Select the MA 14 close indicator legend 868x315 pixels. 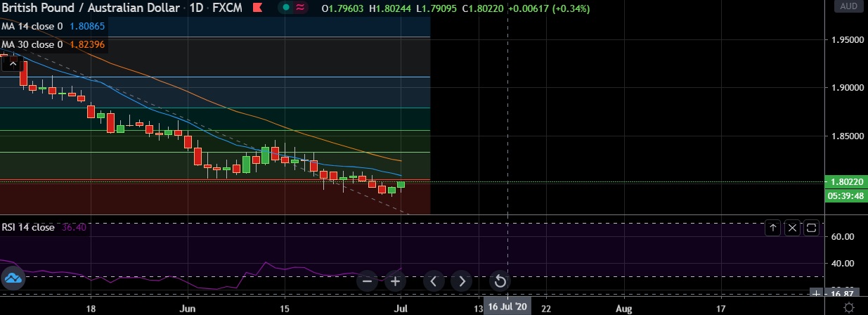(32, 26)
